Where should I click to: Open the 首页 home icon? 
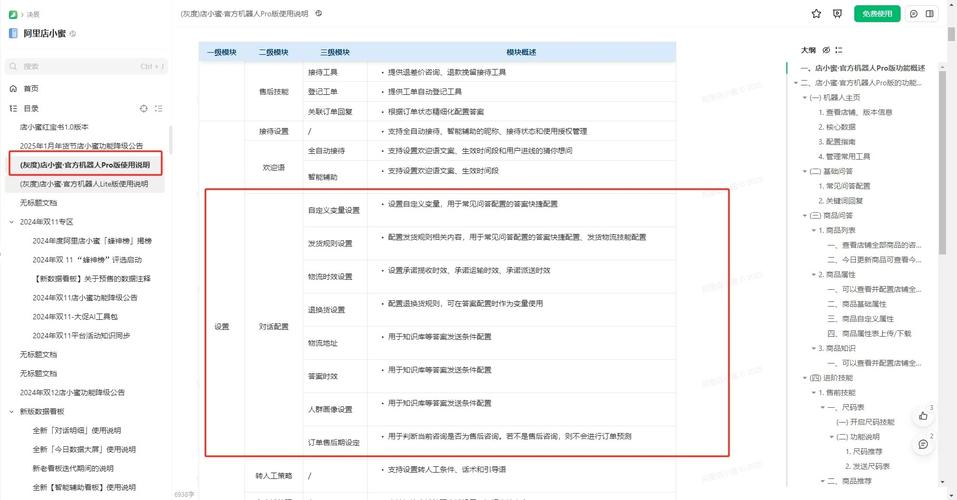13,89
